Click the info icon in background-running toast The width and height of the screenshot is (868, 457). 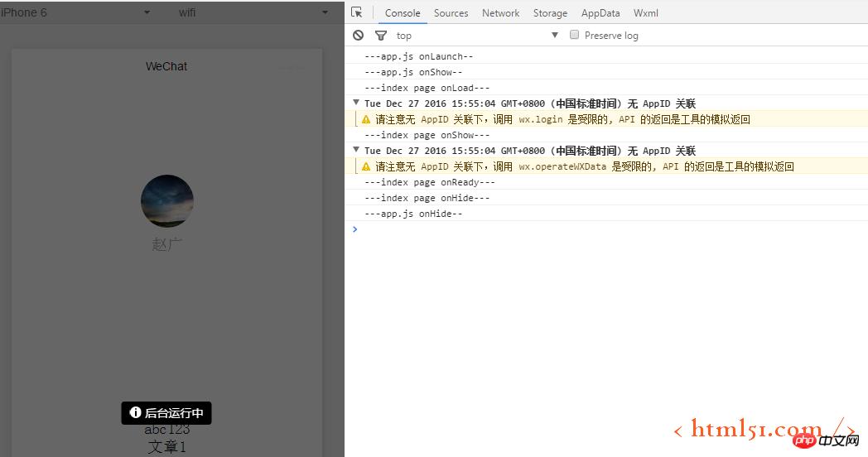pyautogui.click(x=136, y=412)
